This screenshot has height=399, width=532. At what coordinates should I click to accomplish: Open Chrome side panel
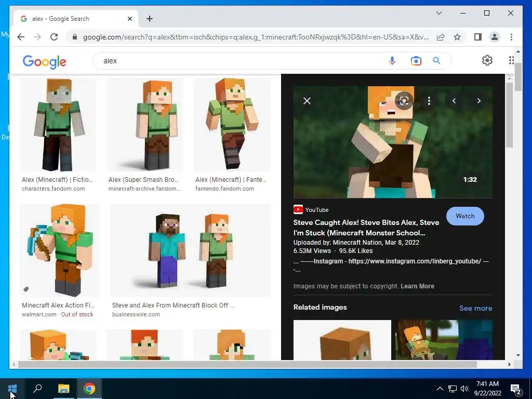coord(478,37)
